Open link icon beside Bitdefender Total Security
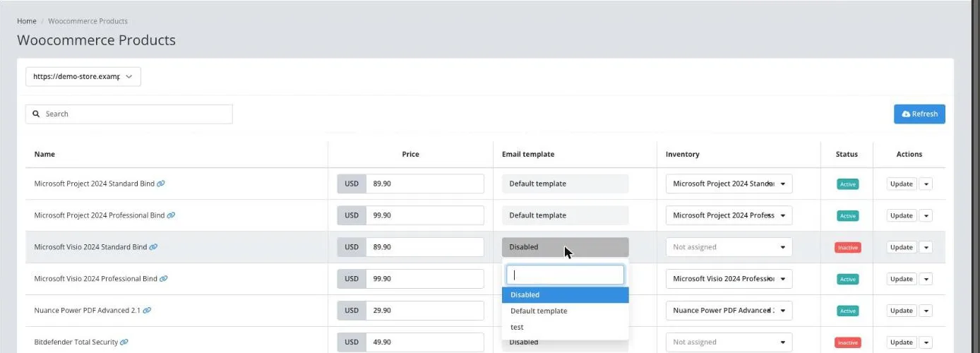 click(124, 342)
